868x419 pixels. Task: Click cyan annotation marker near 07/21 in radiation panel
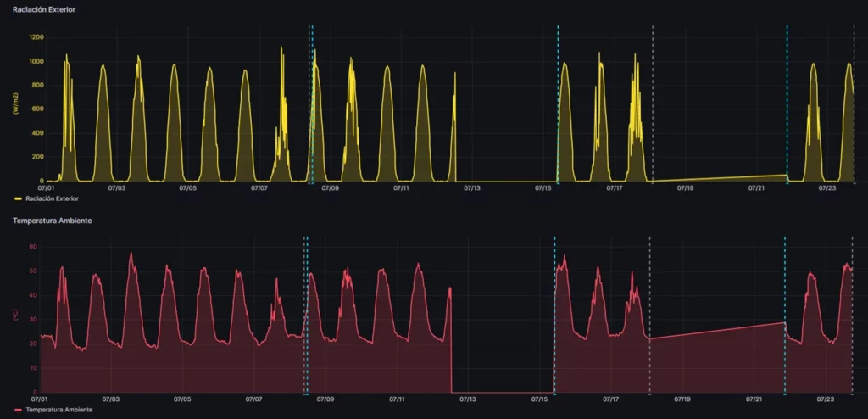click(x=787, y=182)
